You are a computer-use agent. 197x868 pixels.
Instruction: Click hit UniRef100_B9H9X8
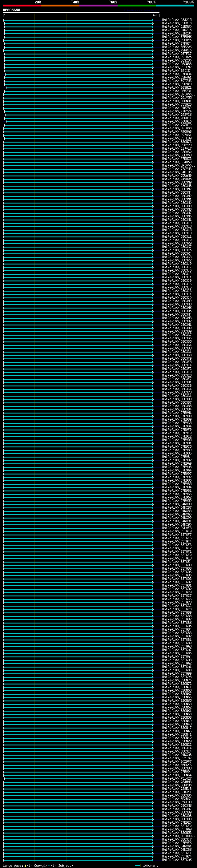click(x=177, y=84)
